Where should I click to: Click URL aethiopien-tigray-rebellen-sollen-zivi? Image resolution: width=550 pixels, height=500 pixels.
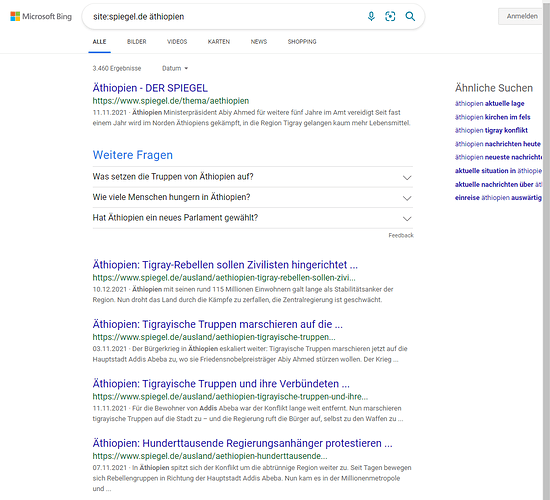[224, 278]
